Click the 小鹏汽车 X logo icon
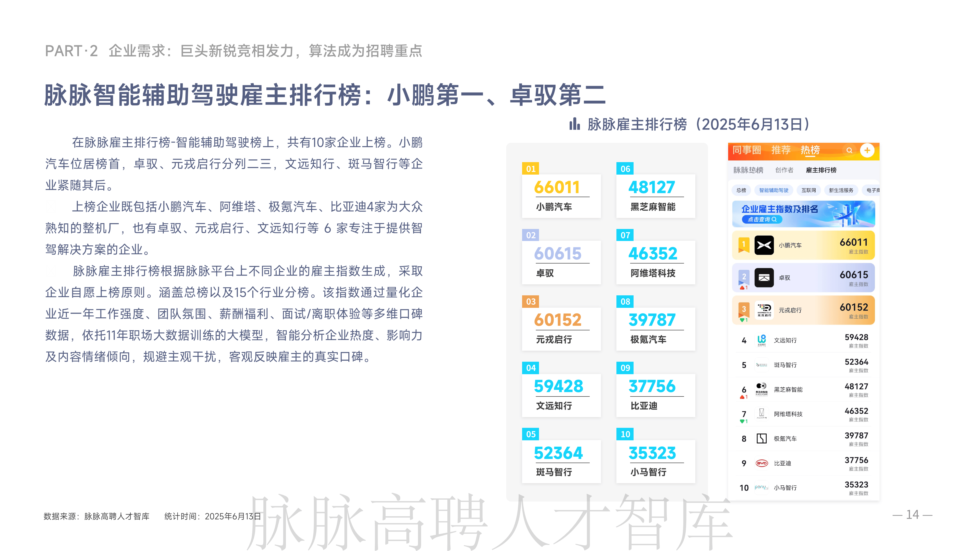Image resolution: width=980 pixels, height=551 pixels. pyautogui.click(x=764, y=245)
